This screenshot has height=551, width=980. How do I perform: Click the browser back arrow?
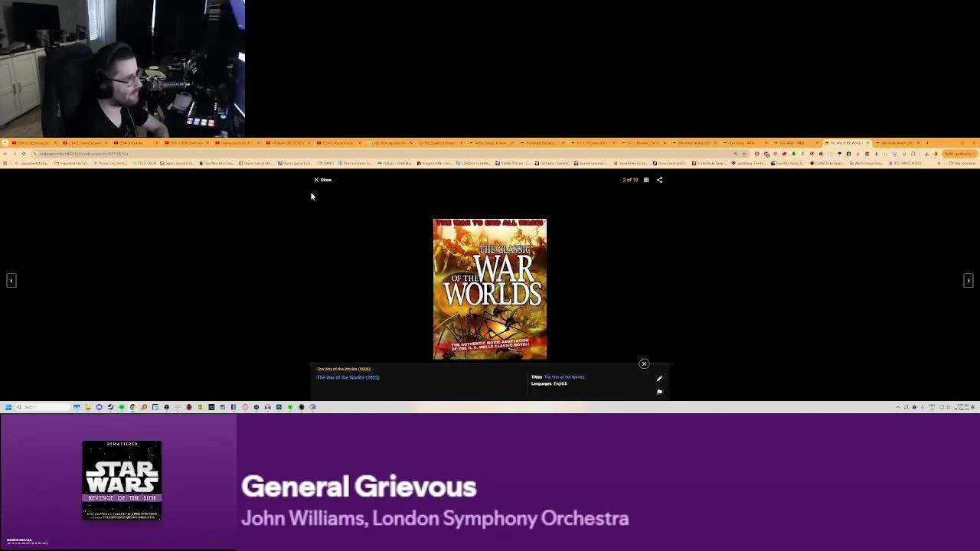point(5,154)
